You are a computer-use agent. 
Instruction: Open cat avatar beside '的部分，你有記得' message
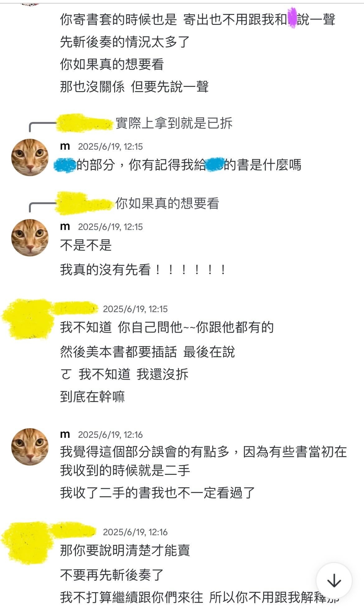[x=30, y=157]
